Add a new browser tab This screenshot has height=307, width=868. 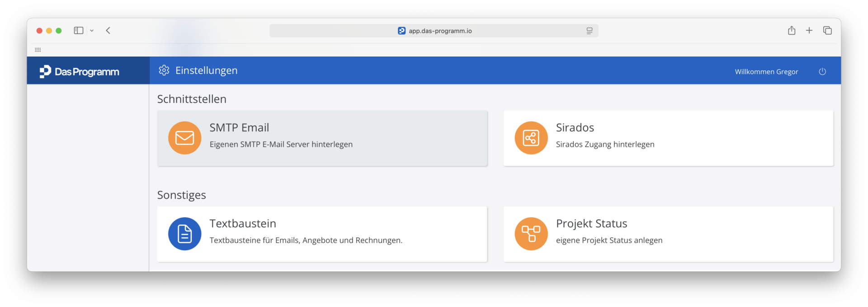click(809, 30)
